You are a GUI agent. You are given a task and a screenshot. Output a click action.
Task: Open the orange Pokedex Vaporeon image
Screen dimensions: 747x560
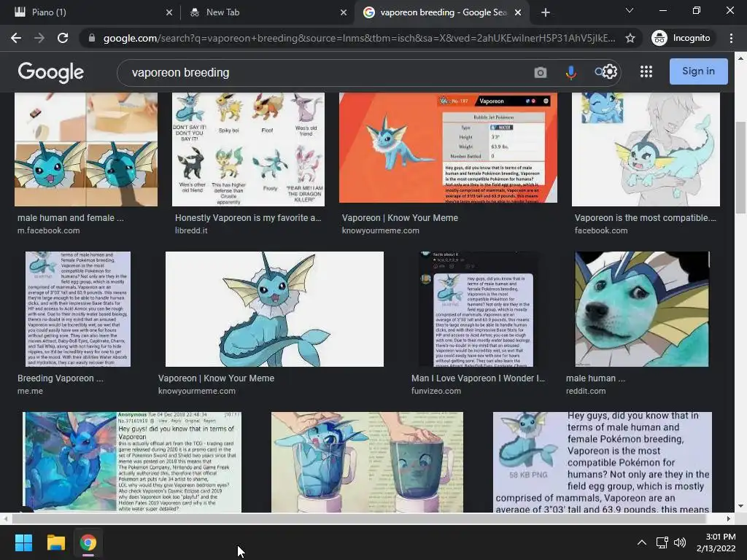(x=448, y=147)
